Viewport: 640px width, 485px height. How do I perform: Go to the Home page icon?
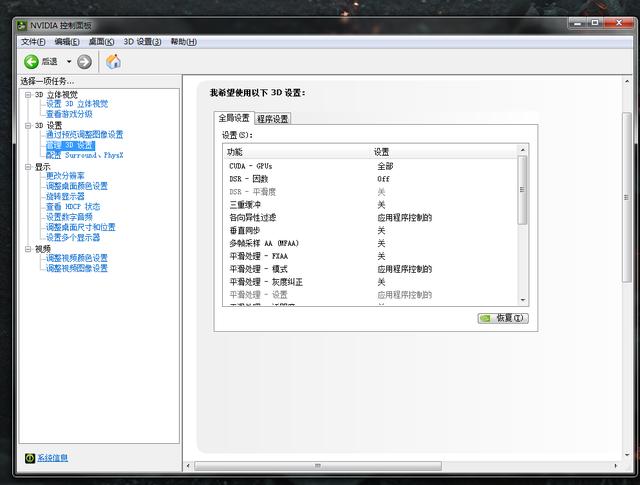(x=113, y=62)
